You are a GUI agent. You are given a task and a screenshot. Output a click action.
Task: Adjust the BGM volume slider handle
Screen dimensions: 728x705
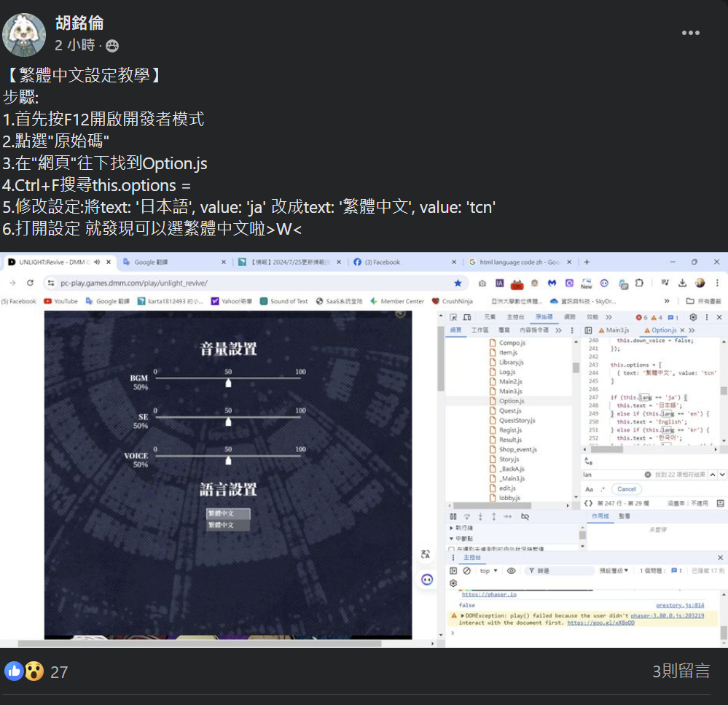[x=228, y=383]
